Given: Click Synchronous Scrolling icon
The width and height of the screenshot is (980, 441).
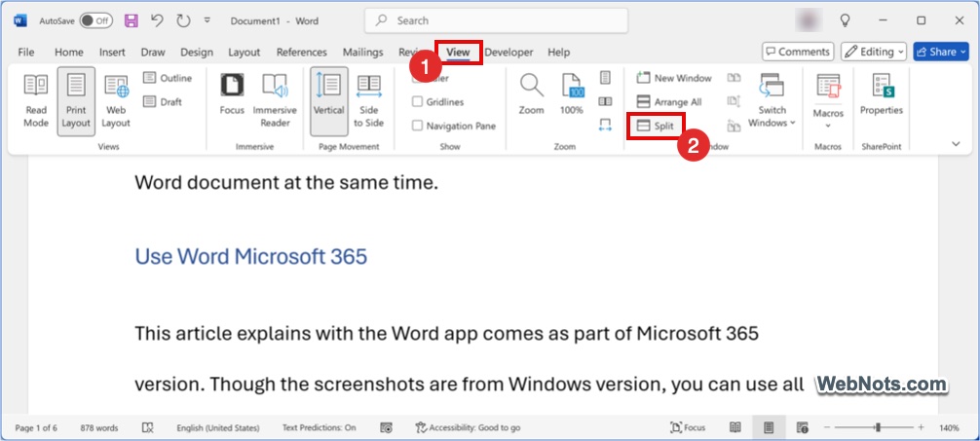Looking at the screenshot, I should point(735,101).
